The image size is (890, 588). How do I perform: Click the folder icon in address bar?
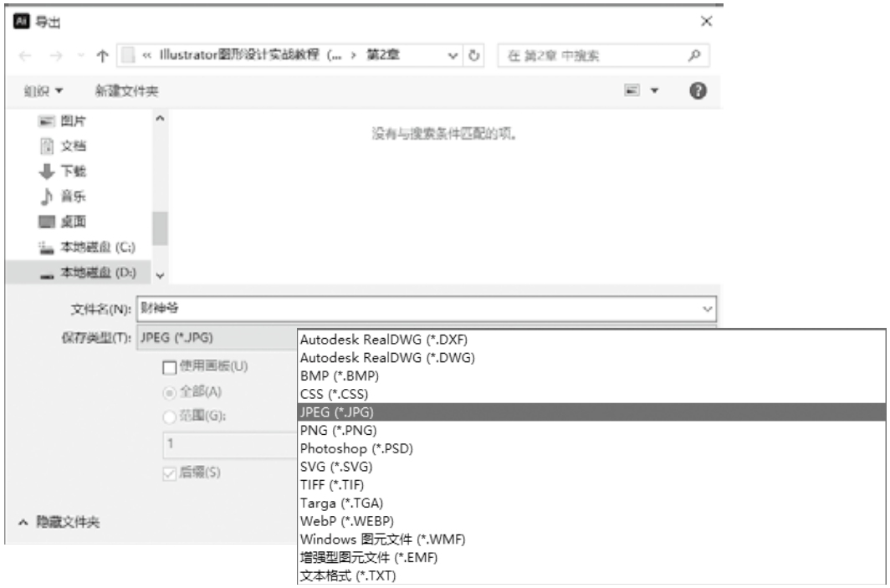[x=128, y=55]
